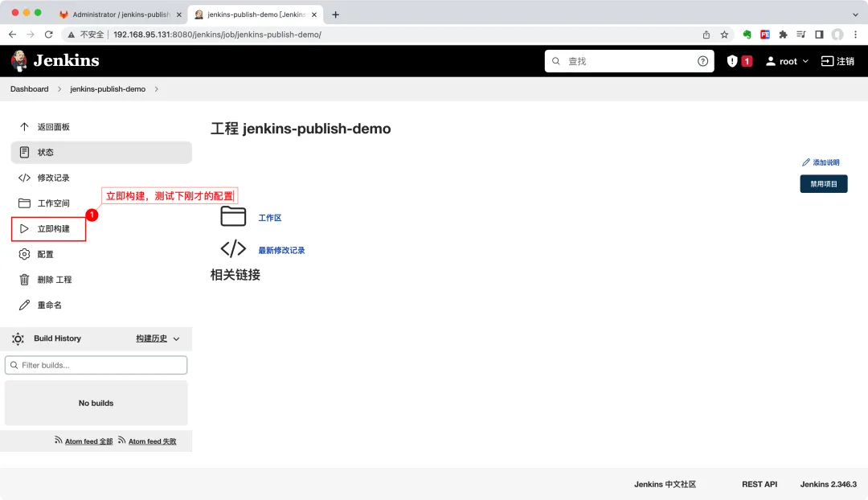Click the back arrow in browser toolbar
Image resolution: width=868 pixels, height=500 pixels.
point(12,35)
